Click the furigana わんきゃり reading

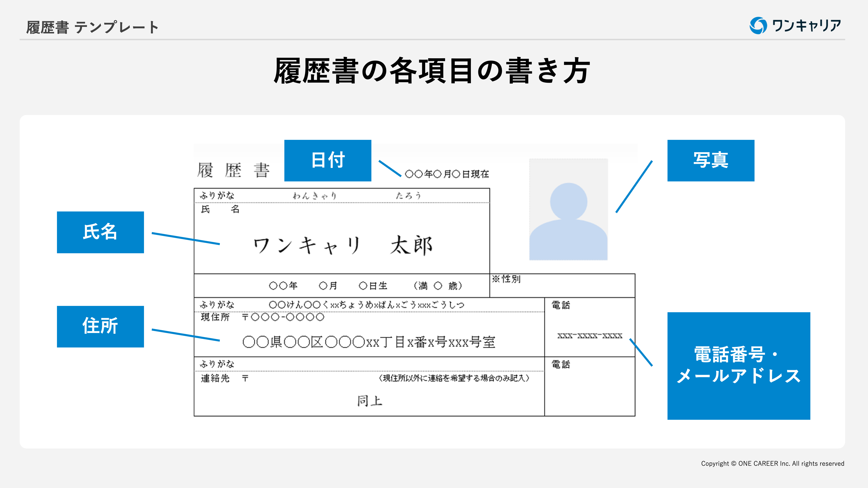(x=314, y=196)
